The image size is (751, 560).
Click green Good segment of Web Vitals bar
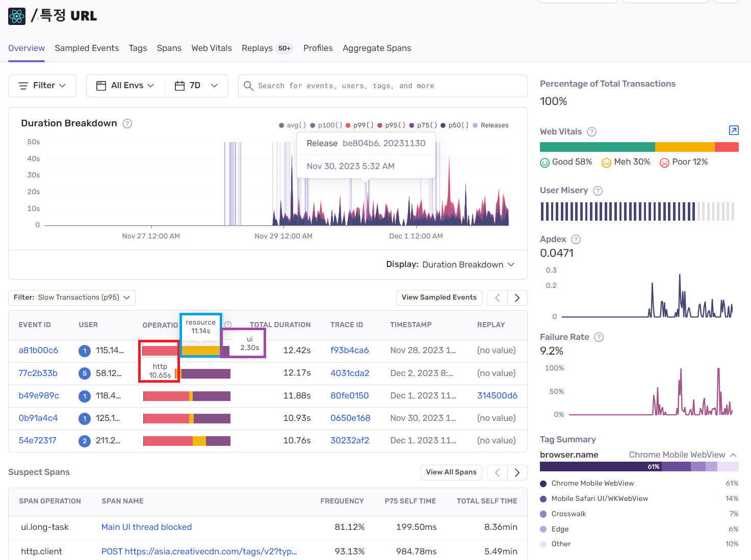[x=598, y=147]
